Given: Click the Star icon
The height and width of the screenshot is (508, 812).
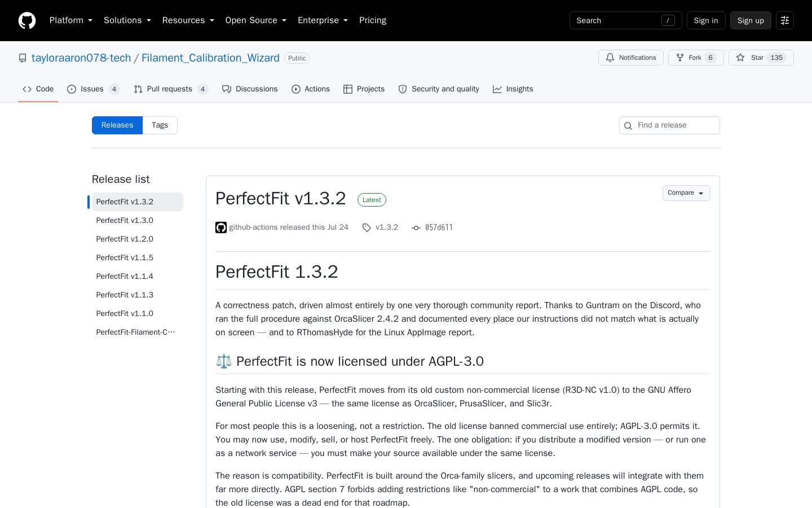Looking at the screenshot, I should [x=740, y=58].
